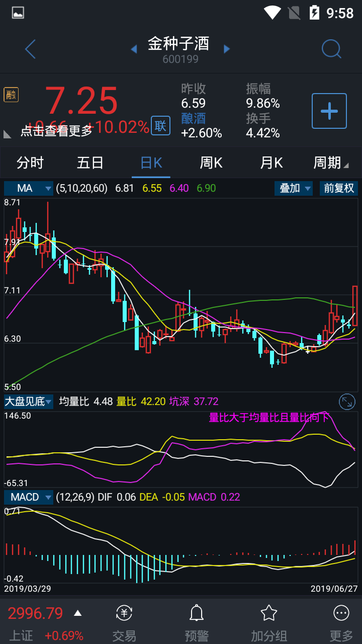Image resolution: width=362 pixels, height=644 pixels.
Task: Open the 周期 period dropdown
Action: (x=331, y=163)
